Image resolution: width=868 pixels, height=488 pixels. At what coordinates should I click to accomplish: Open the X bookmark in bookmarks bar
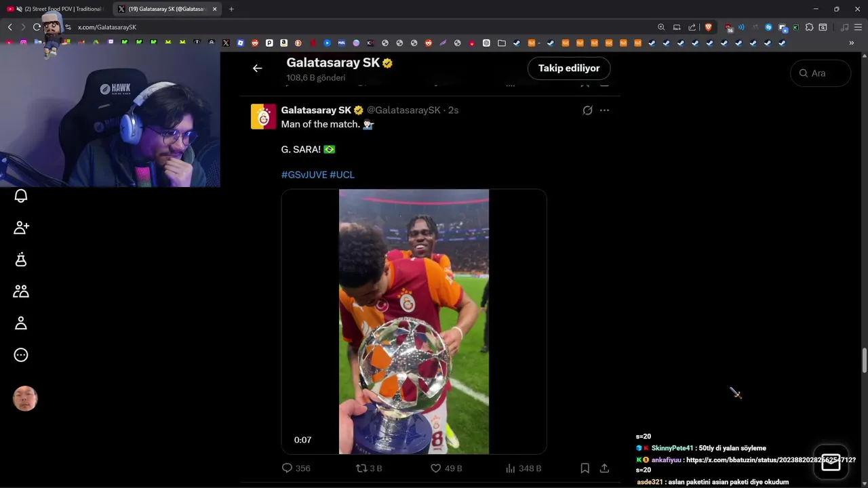coord(226,43)
